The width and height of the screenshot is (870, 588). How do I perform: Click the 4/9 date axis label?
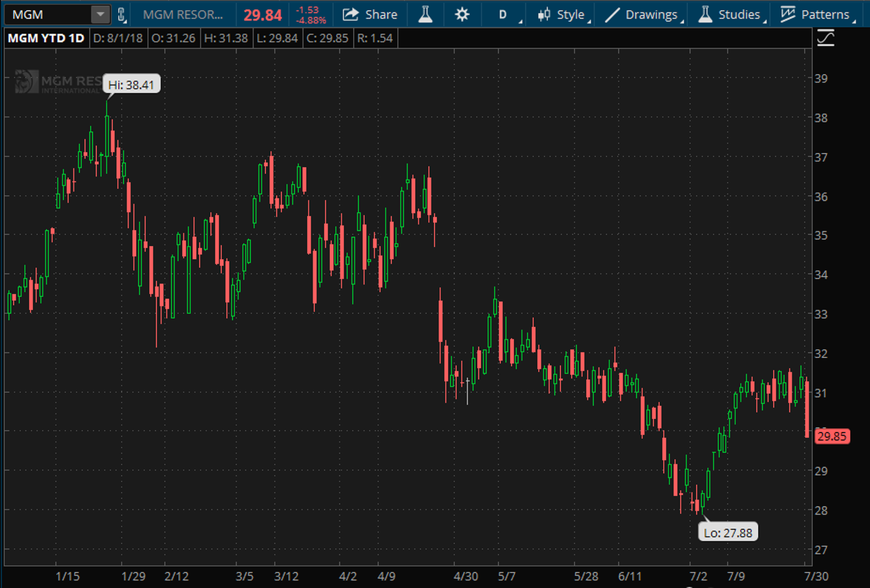point(387,576)
